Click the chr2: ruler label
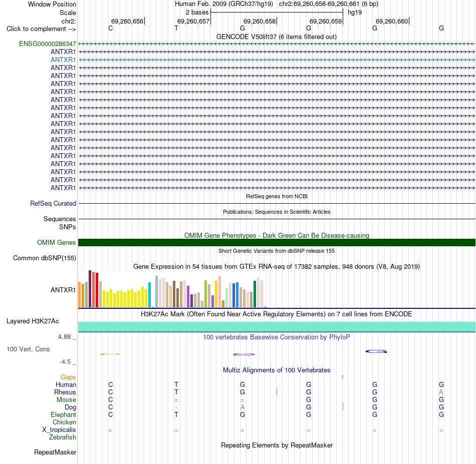This screenshot has width=476, height=464. tap(69, 21)
